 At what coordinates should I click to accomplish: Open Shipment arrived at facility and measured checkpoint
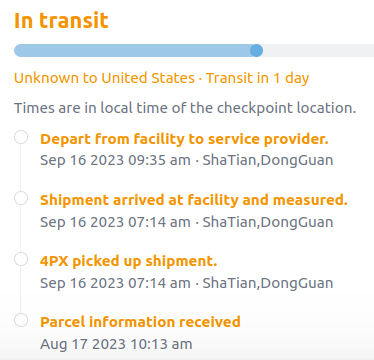[x=194, y=200]
